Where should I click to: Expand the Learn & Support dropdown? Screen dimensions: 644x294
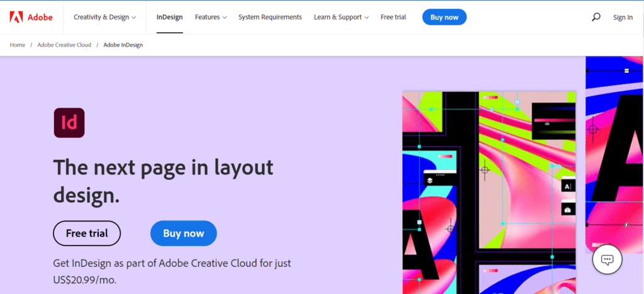[x=341, y=17]
